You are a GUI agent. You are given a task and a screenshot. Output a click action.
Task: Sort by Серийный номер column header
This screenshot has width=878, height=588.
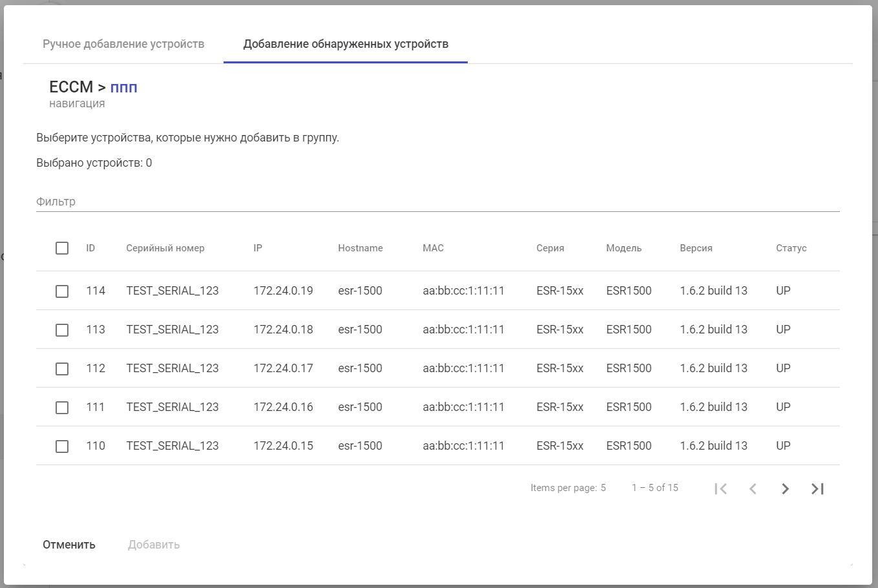click(165, 248)
